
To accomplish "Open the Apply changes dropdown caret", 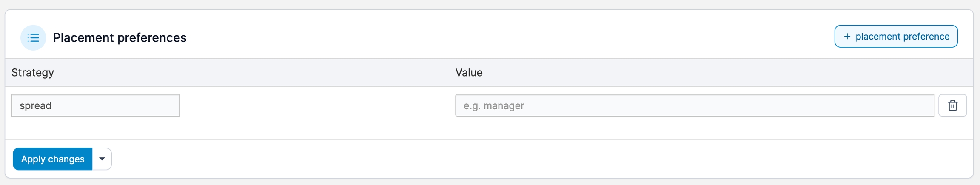I will click(x=102, y=159).
